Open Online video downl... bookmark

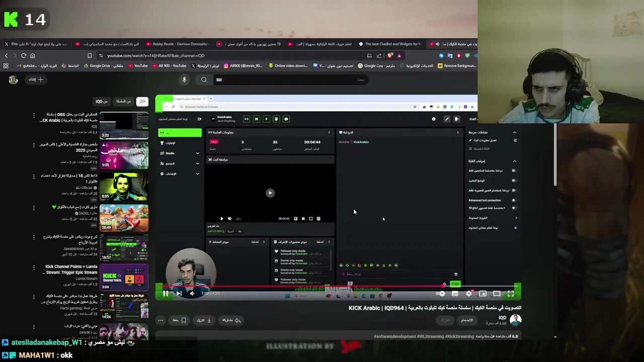(288, 65)
